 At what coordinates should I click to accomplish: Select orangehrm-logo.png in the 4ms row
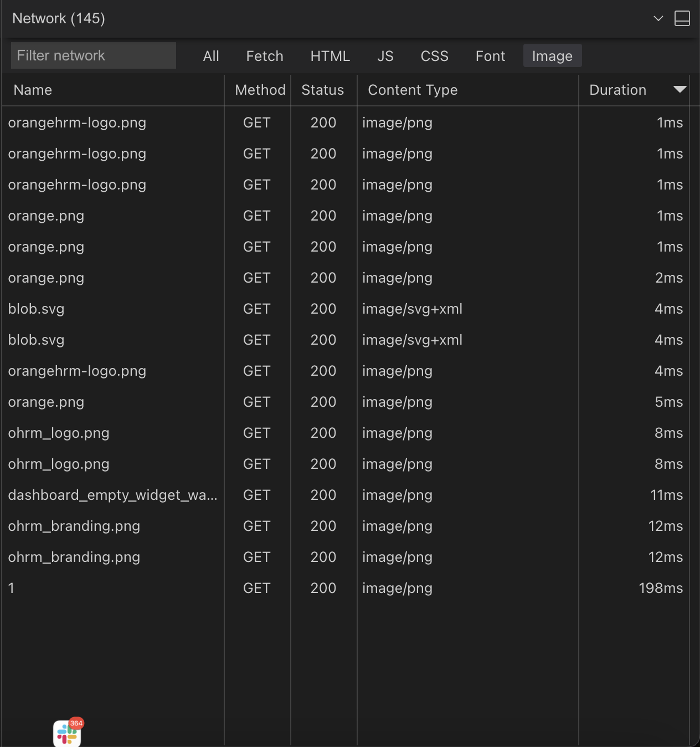(77, 371)
